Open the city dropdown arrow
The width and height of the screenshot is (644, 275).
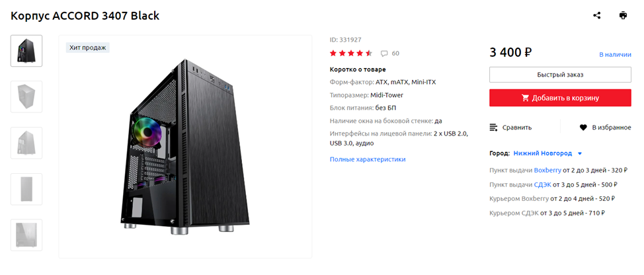coord(580,153)
